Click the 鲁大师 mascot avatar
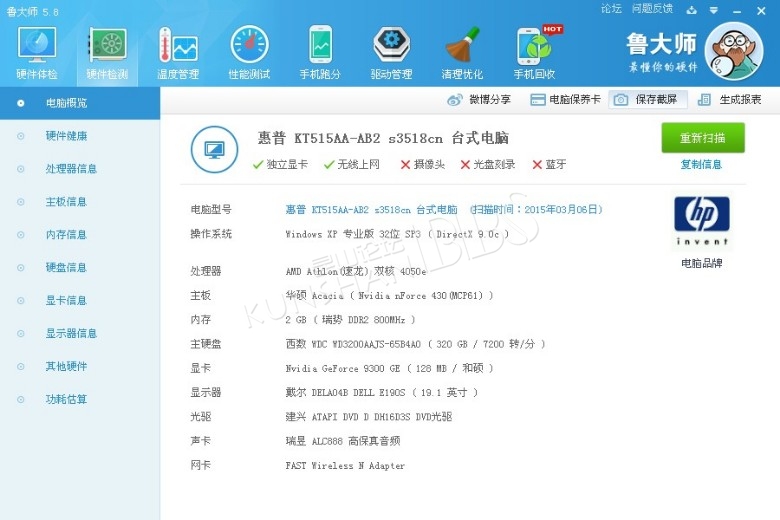Image resolution: width=780 pixels, height=520 pixels. 734,50
